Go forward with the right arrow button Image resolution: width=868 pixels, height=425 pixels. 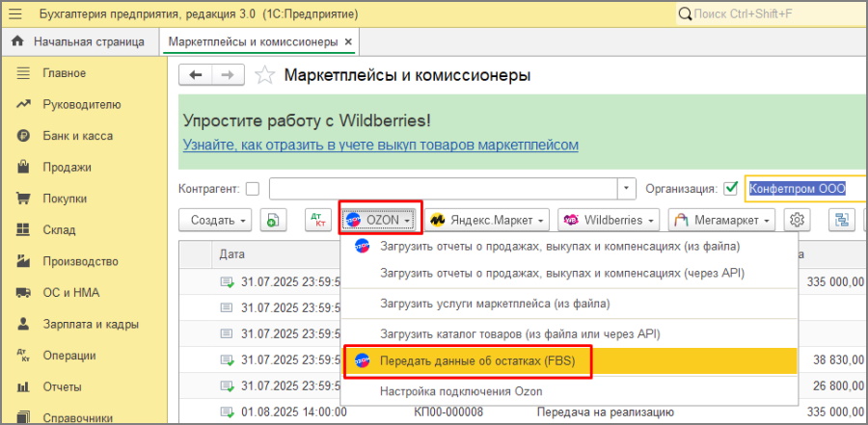coord(228,75)
